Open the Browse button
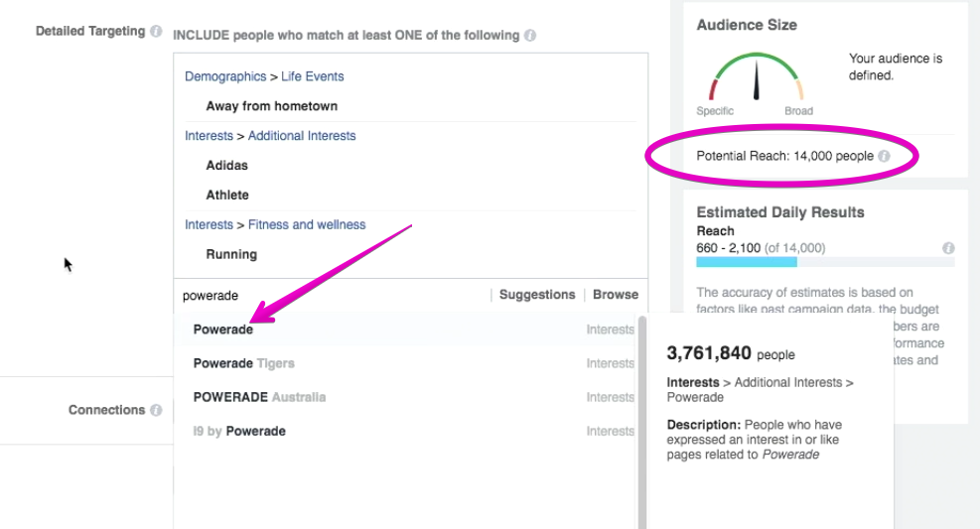 pos(616,295)
